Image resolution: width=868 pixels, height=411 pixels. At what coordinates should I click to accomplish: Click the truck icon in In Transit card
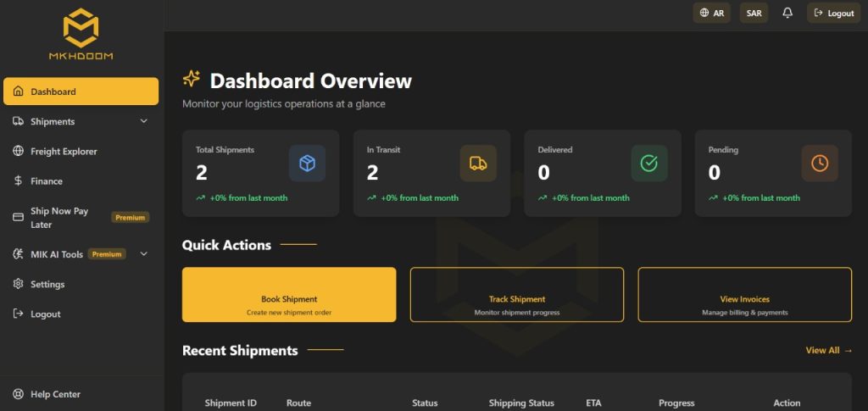click(478, 164)
